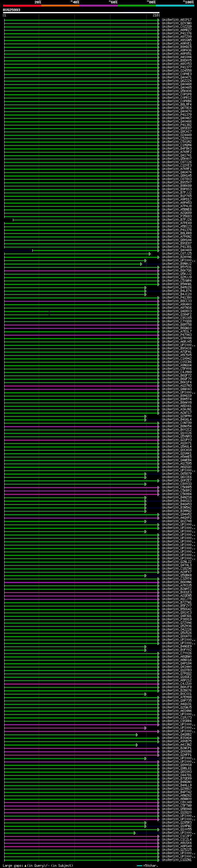Choose hit UniRef100_O24558
This screenshot has width=197, height=868.
(176, 71)
